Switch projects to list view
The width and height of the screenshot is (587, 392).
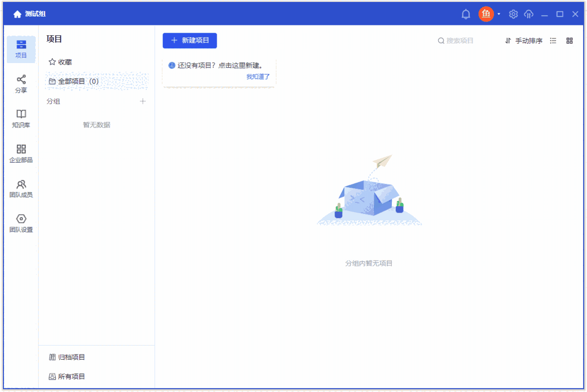coord(553,41)
